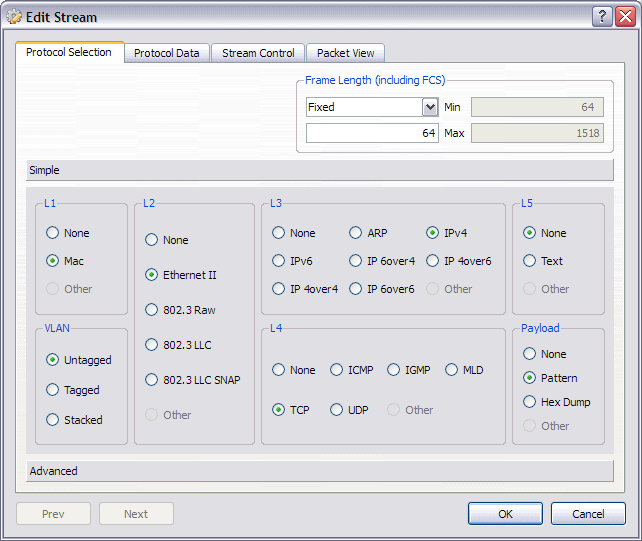The height and width of the screenshot is (541, 642).
Task: Collapse the Simple section header
Action: point(320,170)
